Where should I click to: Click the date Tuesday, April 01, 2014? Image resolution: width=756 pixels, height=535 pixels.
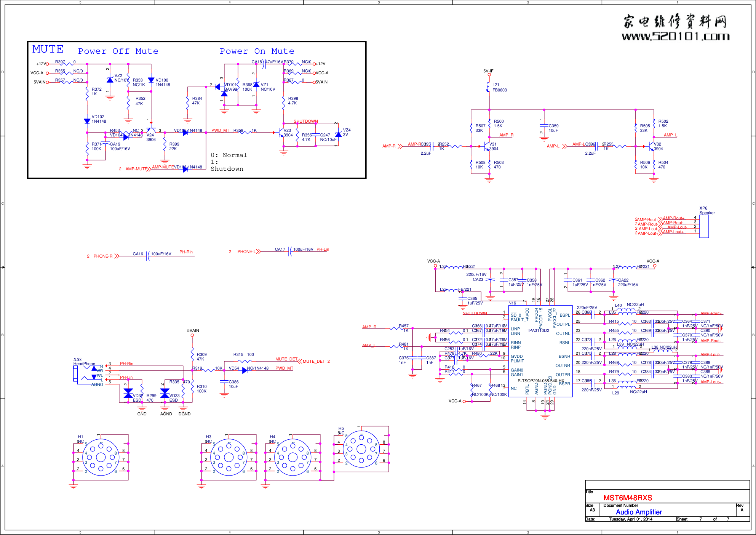click(630, 519)
